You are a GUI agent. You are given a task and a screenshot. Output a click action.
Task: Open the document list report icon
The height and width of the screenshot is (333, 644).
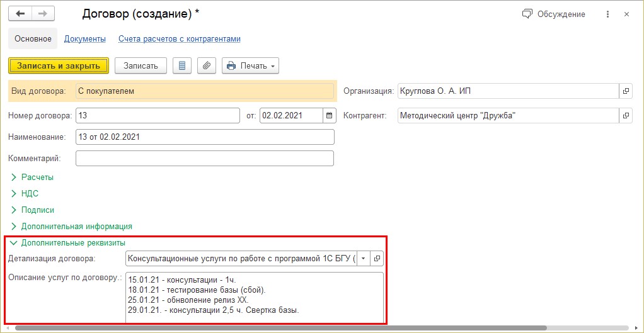pos(182,65)
